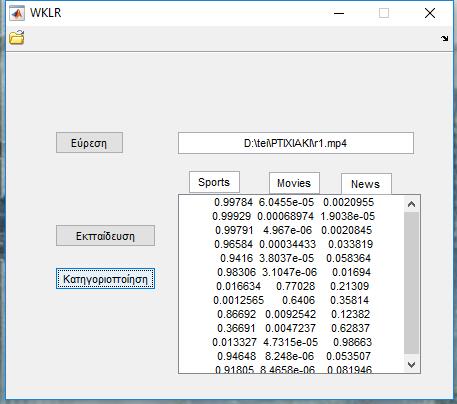Start training with the Εκπαίδευση button

(x=105, y=236)
